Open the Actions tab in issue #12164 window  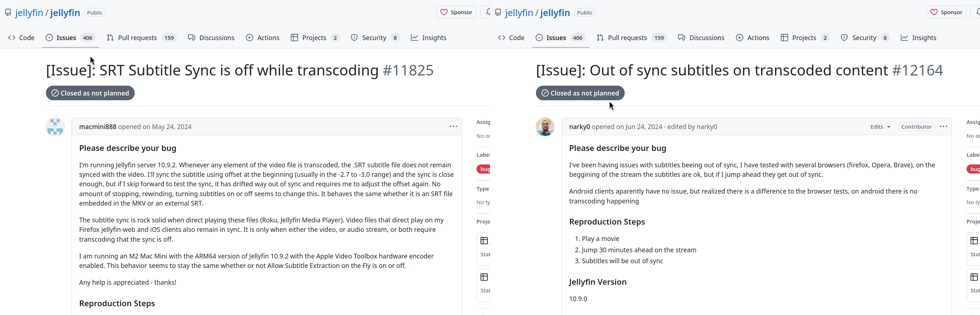752,38
